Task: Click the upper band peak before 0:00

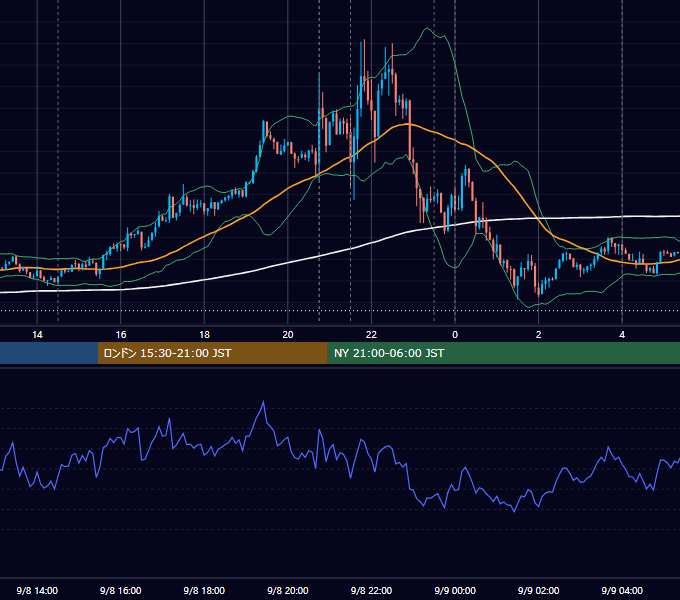Action: 427,29
